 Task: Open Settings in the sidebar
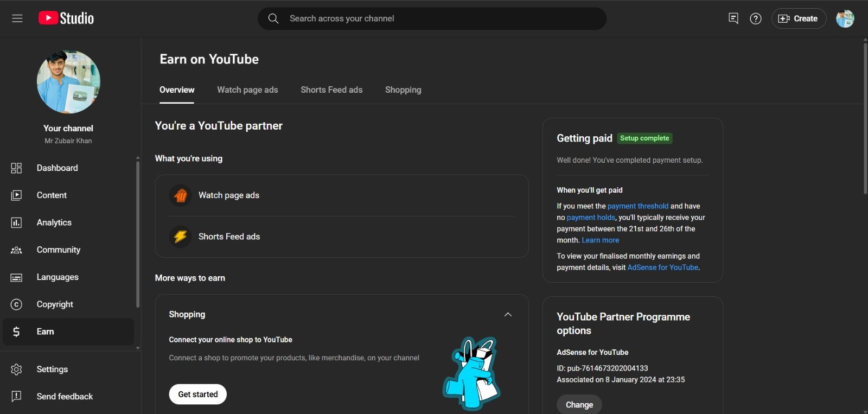(68, 370)
